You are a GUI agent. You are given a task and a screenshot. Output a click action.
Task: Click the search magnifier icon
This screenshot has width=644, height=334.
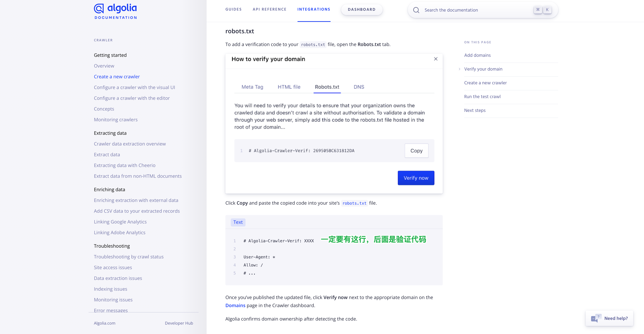pyautogui.click(x=416, y=10)
